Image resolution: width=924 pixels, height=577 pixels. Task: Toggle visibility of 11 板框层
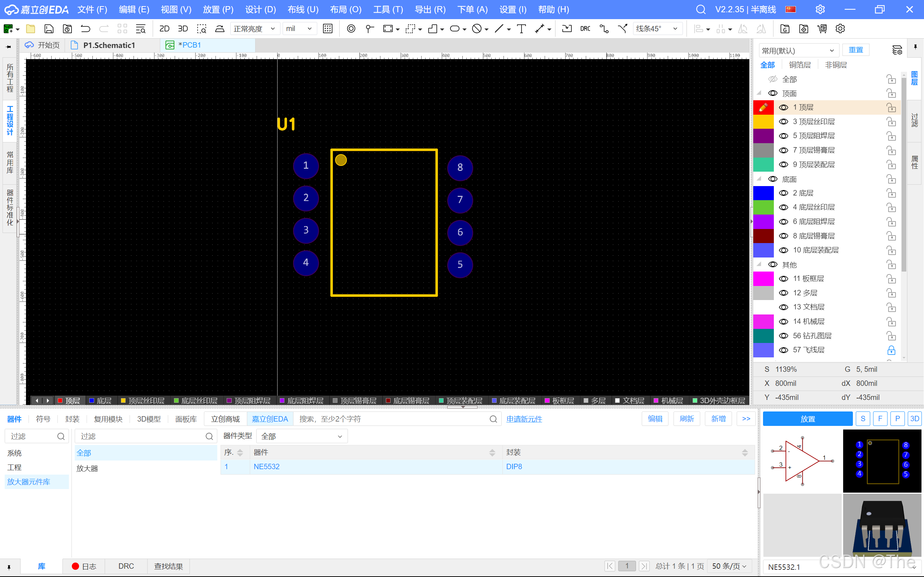784,279
